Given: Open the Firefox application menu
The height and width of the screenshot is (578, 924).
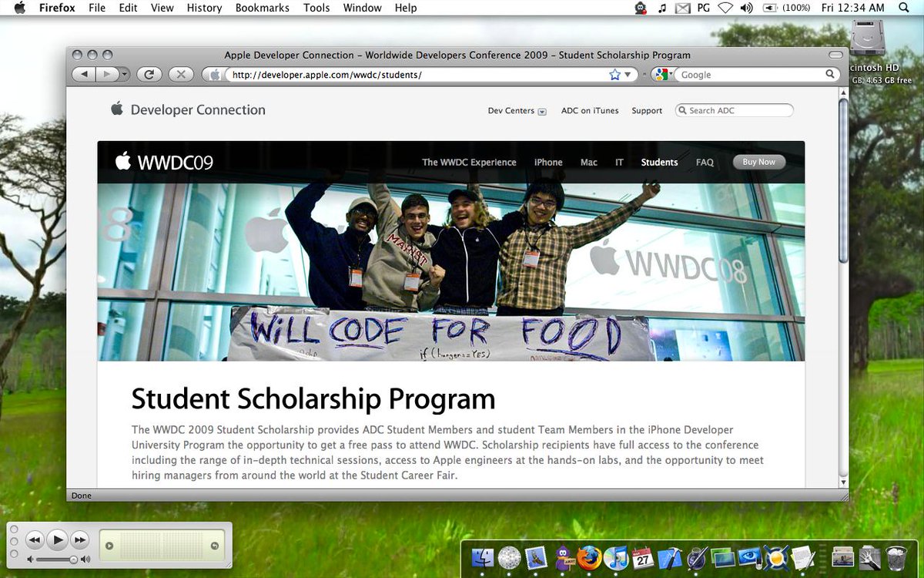Looking at the screenshot, I should click(57, 8).
